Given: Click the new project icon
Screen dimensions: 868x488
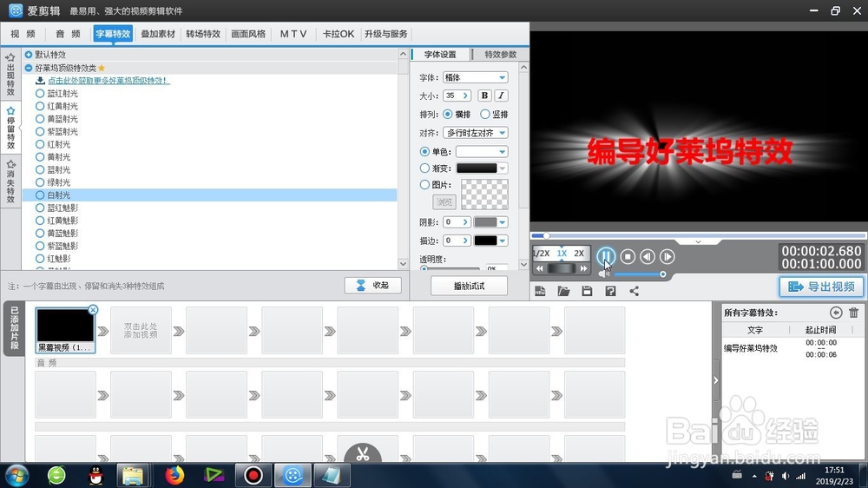Looking at the screenshot, I should (x=540, y=291).
